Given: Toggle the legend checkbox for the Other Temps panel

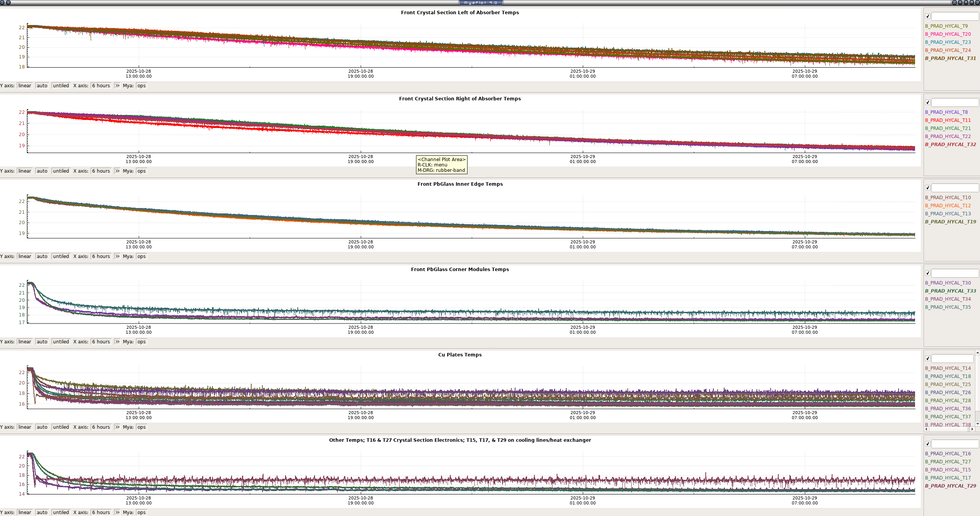Looking at the screenshot, I should [927, 444].
